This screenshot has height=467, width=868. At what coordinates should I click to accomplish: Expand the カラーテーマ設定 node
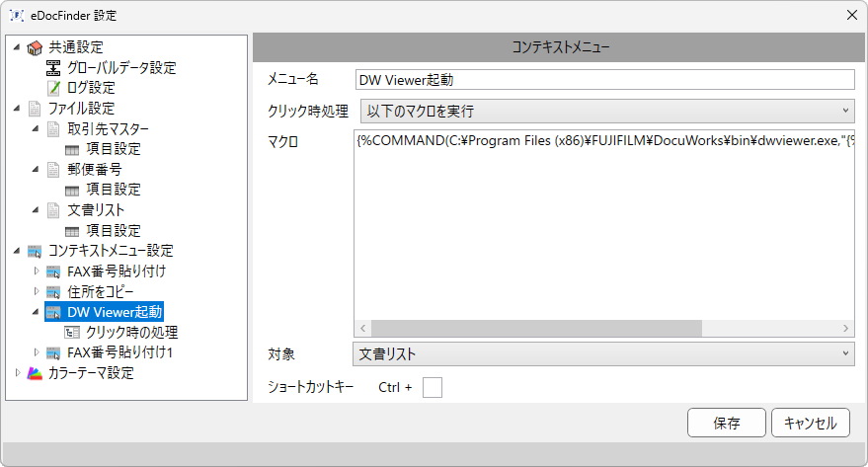(18, 373)
